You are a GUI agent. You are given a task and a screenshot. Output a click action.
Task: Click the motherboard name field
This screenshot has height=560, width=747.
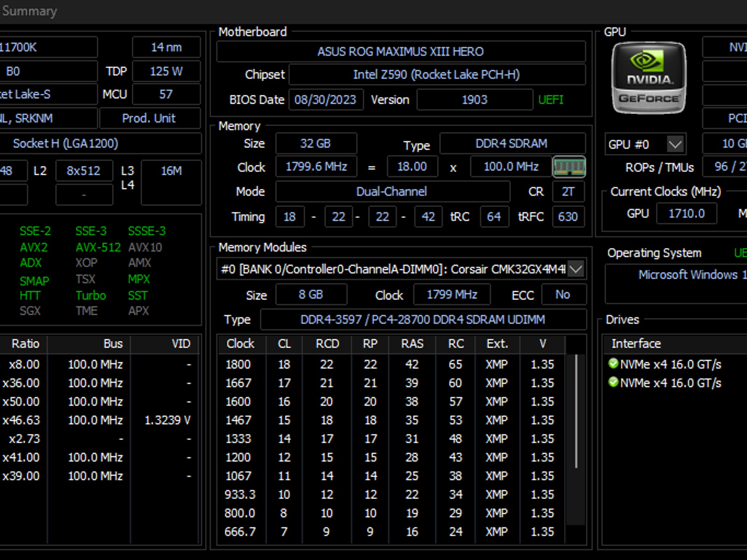coord(400,52)
